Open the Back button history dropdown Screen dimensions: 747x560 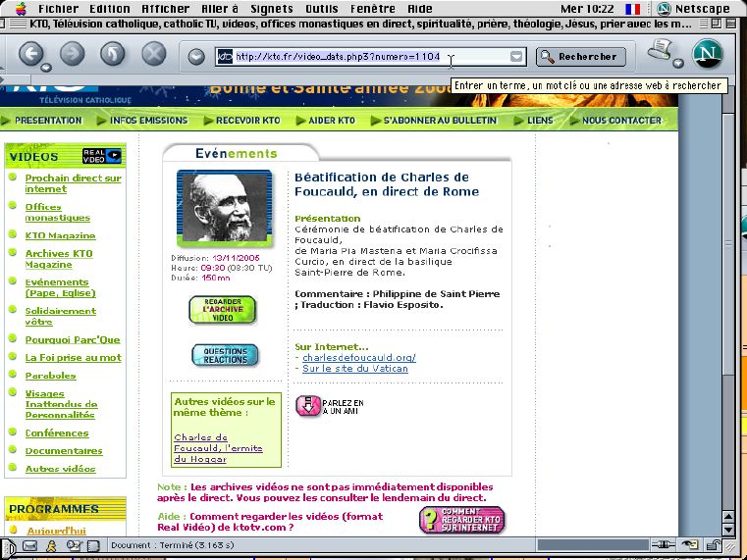(46, 68)
